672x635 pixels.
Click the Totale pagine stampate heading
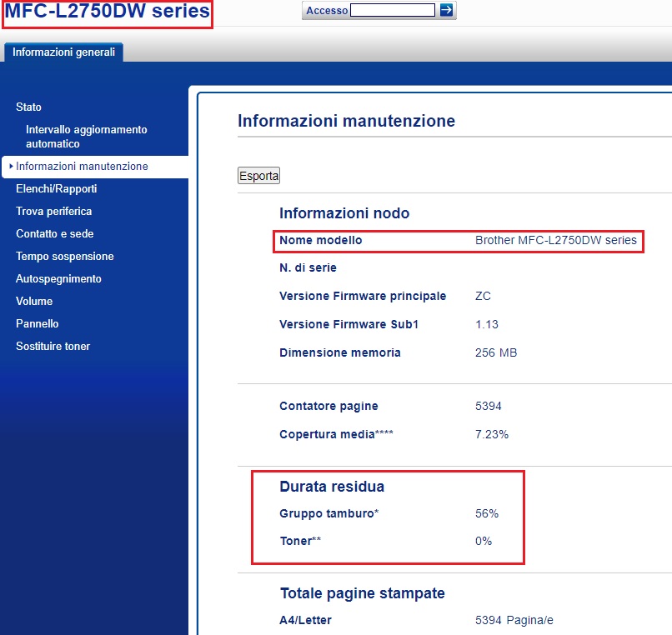pos(363,593)
